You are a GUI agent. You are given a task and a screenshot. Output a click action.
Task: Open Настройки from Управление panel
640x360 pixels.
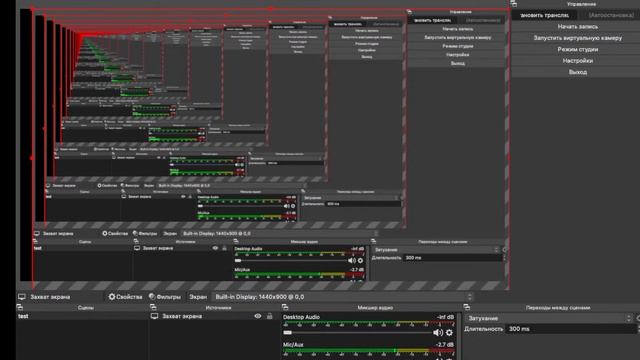(577, 61)
